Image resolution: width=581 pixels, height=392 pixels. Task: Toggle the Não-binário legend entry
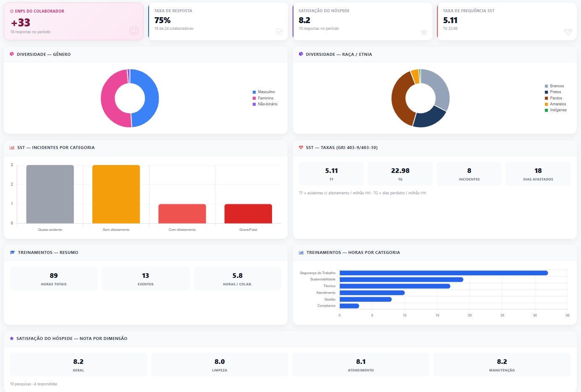click(265, 104)
